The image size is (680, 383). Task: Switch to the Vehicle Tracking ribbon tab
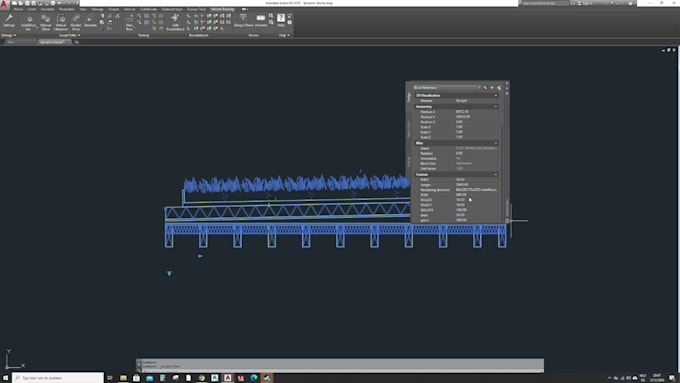coord(222,9)
